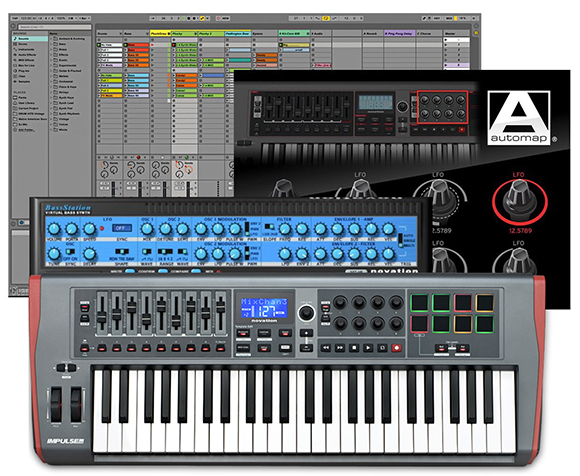Click the Drums track volume fader in Ableton
This screenshot has width=580, height=476.
114,188
